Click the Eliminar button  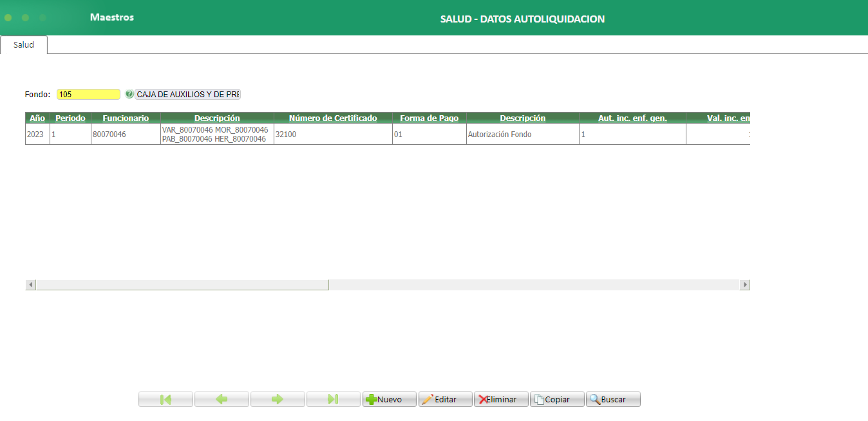(x=501, y=399)
